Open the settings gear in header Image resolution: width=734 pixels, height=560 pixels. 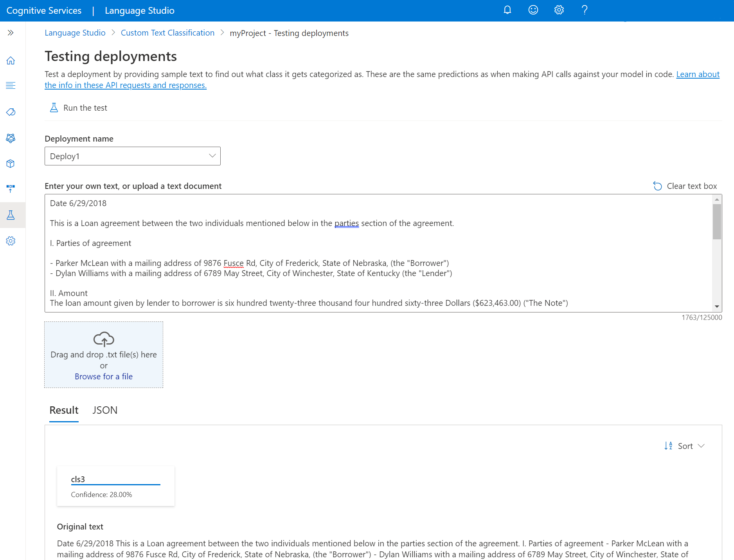[559, 10]
